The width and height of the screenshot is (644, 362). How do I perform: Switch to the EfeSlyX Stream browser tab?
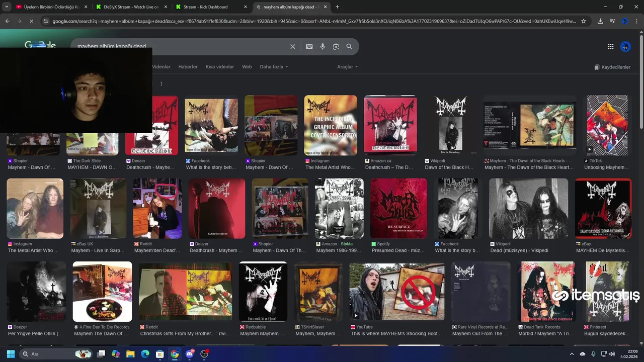click(x=131, y=7)
